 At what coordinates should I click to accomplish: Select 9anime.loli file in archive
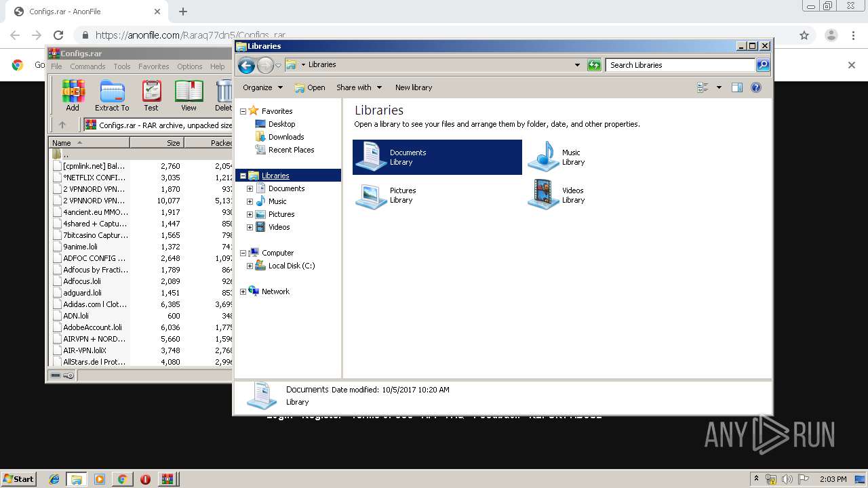(x=80, y=247)
